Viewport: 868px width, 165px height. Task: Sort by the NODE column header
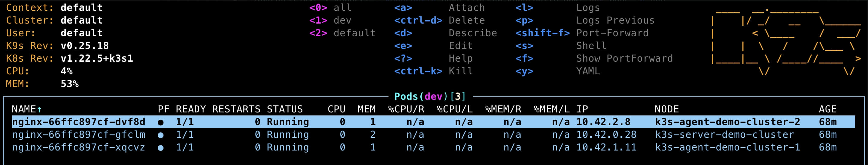667,109
